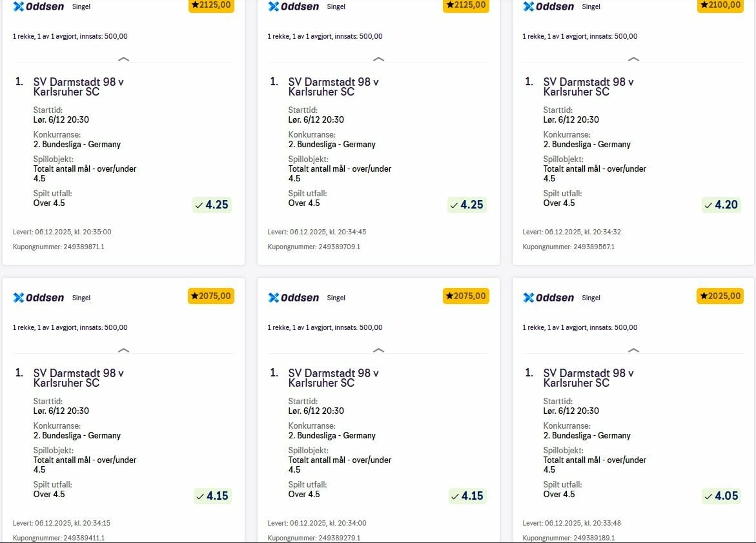Collapse details of coupon 249389871.1 with chevron
This screenshot has height=543, width=756.
point(124,59)
